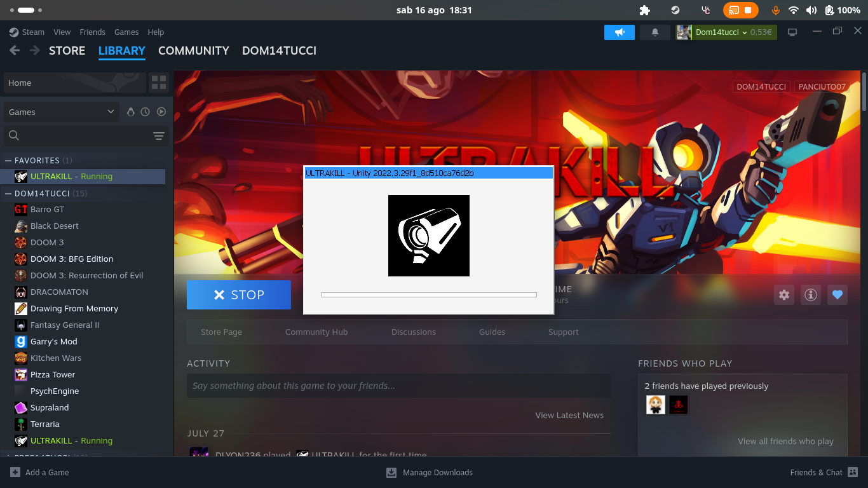Screen dimensions: 868x488
Task: Click the Steam forward navigation arrow
Action: click(x=35, y=51)
